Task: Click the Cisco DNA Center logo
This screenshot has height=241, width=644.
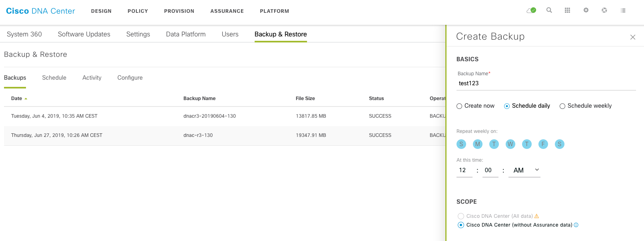Action: pyautogui.click(x=40, y=11)
